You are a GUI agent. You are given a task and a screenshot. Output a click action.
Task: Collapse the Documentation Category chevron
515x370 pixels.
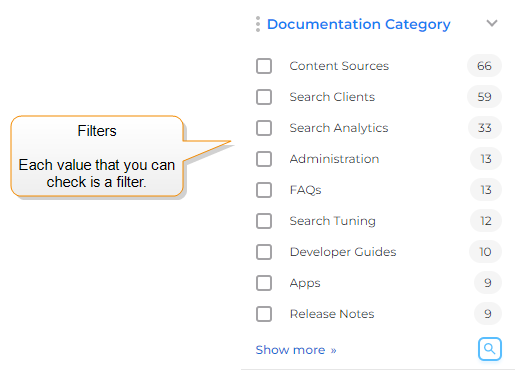[492, 23]
